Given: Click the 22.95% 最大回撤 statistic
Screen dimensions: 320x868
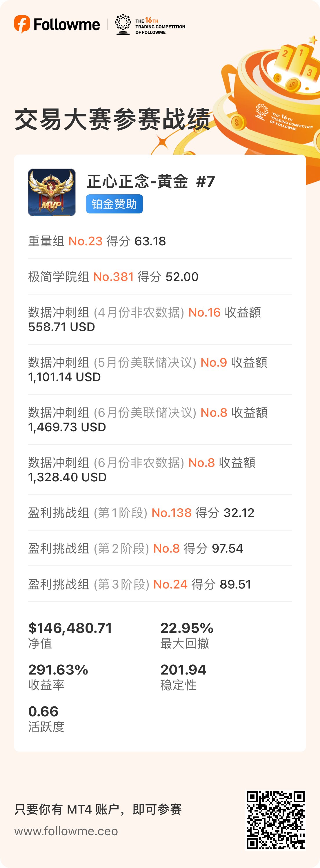Looking at the screenshot, I should (187, 635).
